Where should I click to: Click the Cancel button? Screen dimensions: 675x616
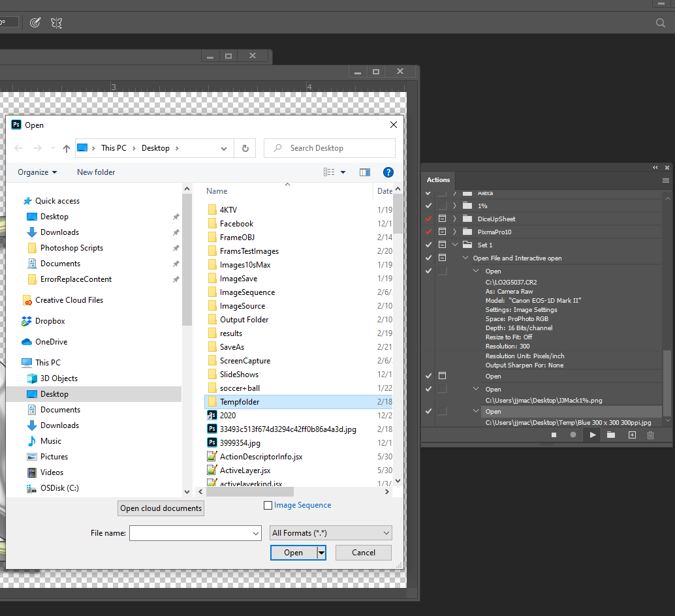tap(363, 552)
